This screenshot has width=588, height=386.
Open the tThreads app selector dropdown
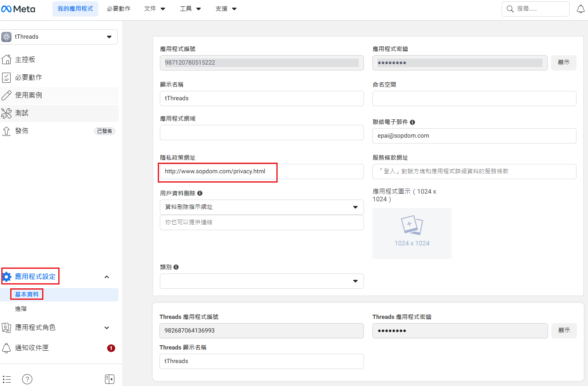pos(59,37)
